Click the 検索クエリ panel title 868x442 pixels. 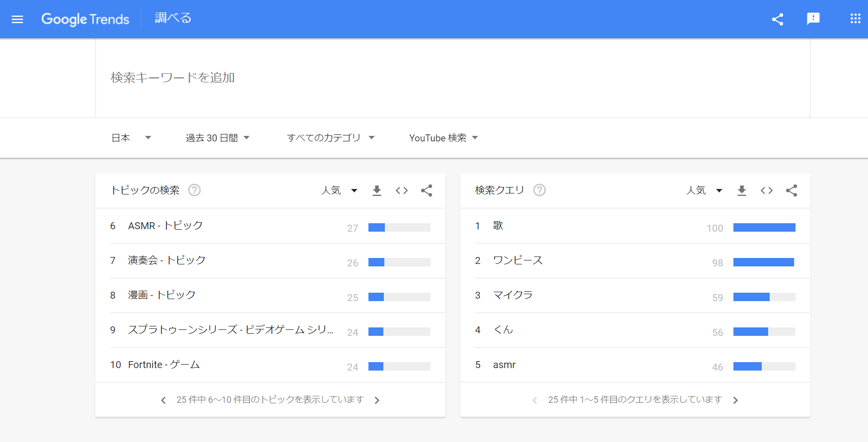(500, 190)
